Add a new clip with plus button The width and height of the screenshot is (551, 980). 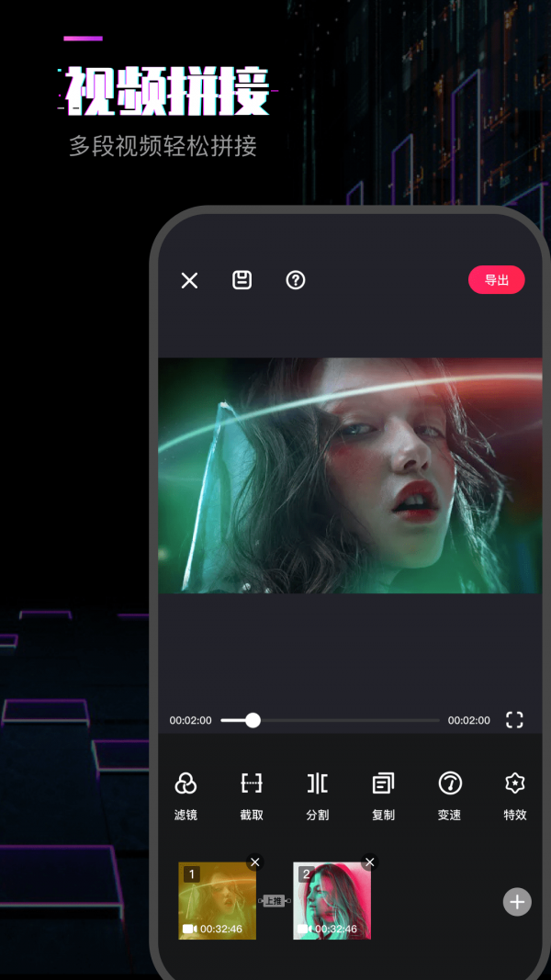coord(517,902)
